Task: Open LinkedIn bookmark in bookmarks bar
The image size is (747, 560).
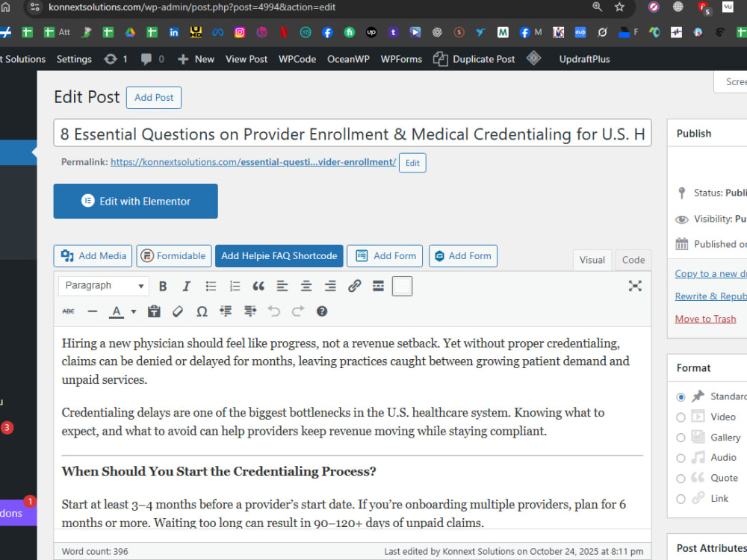Action: (x=174, y=32)
